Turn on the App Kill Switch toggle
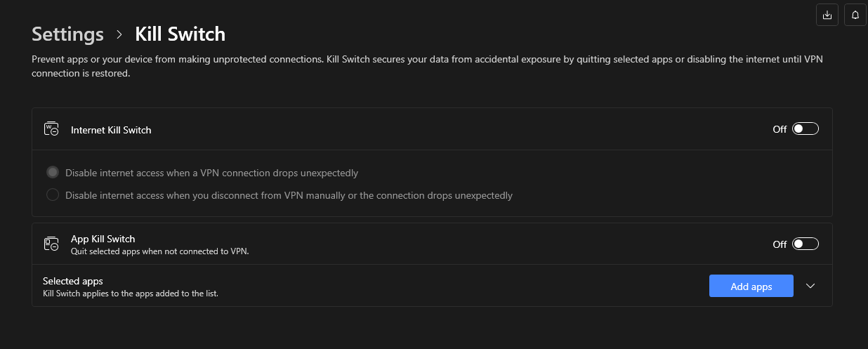This screenshot has width=868, height=349. pyautogui.click(x=805, y=244)
